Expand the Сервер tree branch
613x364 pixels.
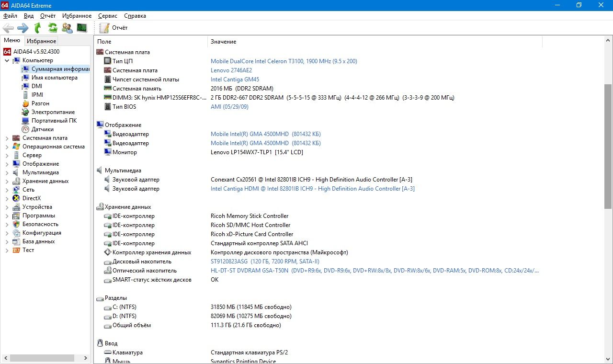coord(7,155)
